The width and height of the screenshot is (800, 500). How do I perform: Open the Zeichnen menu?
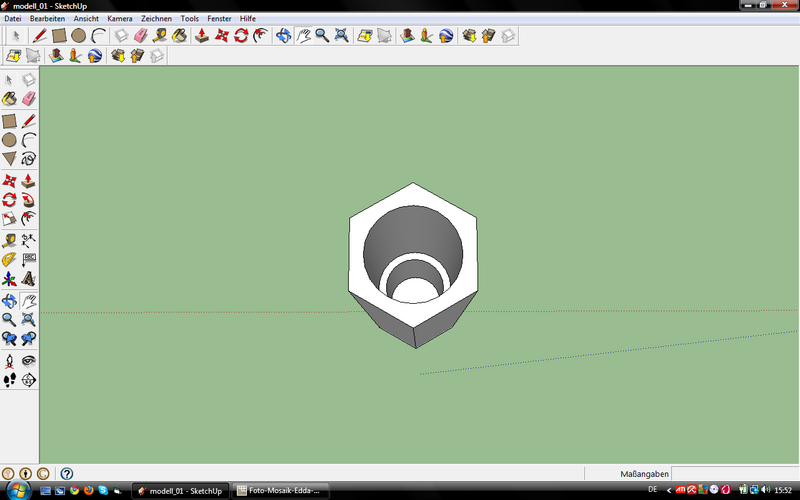(156, 19)
